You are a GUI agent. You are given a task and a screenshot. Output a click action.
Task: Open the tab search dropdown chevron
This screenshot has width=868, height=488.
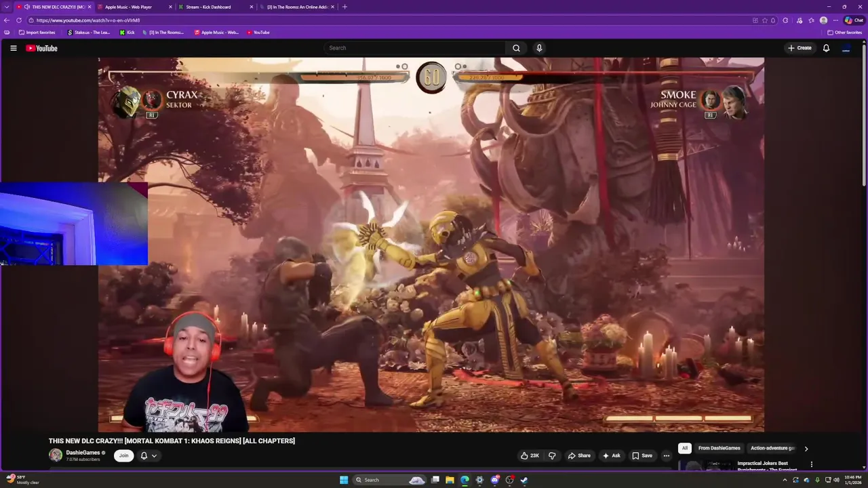[x=6, y=7]
